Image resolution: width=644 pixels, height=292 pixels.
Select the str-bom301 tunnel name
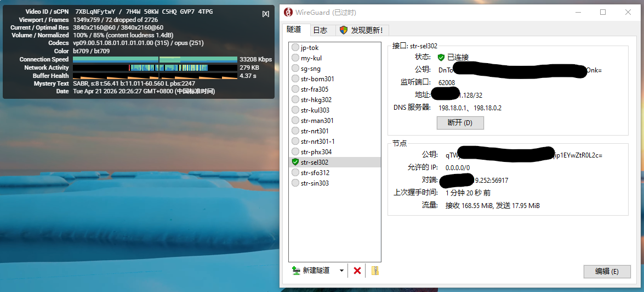point(317,79)
